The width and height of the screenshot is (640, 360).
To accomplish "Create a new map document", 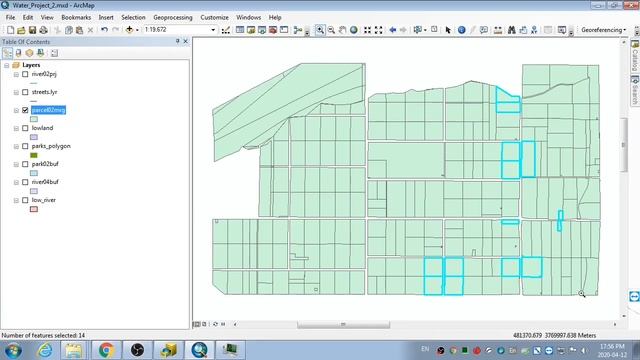I will 11,30.
